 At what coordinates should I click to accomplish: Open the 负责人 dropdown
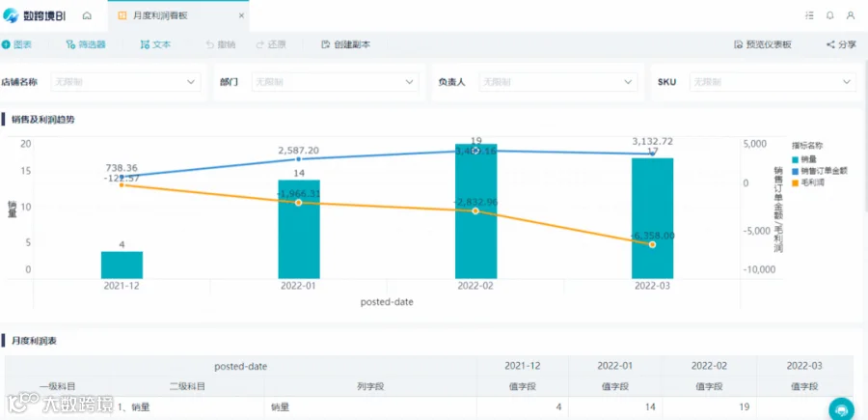(x=558, y=82)
